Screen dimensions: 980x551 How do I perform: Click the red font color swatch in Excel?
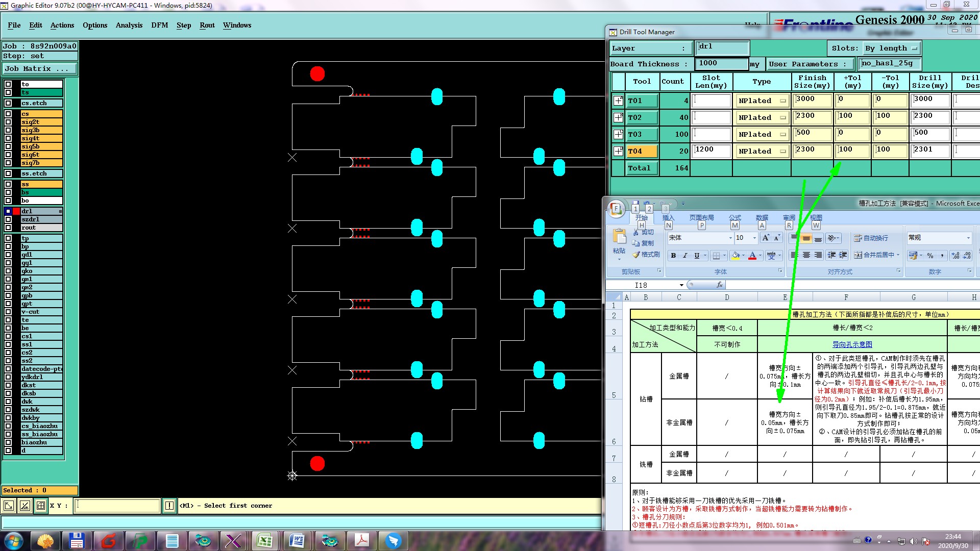(x=752, y=255)
